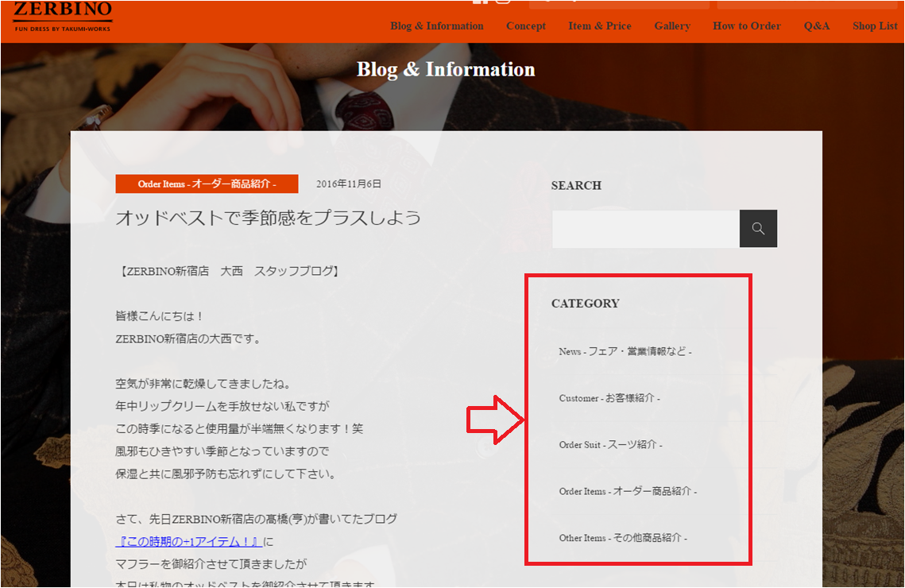905x588 pixels.
Task: Select the Gallery menu item
Action: point(671,26)
